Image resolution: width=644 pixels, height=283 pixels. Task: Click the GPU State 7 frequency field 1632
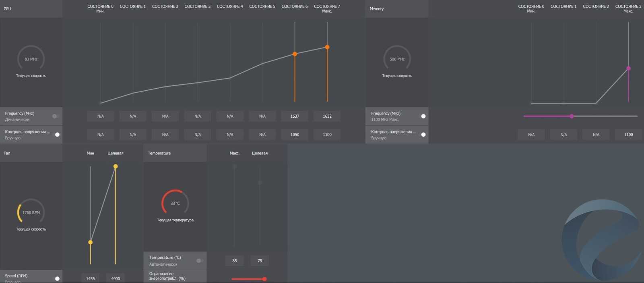pyautogui.click(x=327, y=116)
